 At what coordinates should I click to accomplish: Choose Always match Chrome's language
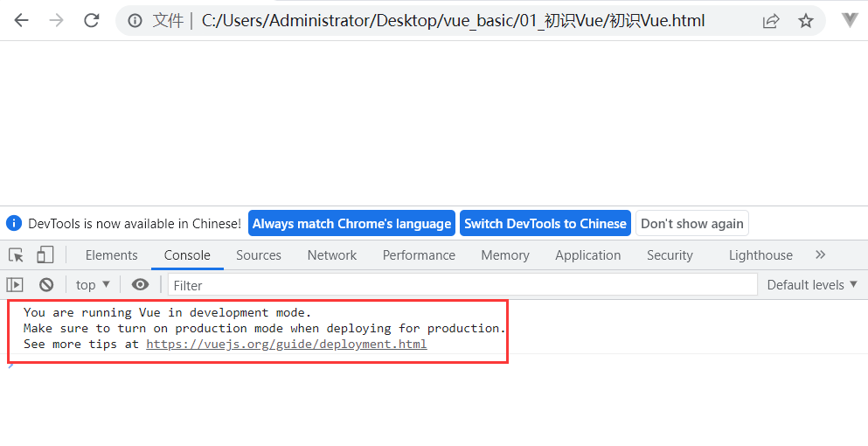tap(351, 223)
